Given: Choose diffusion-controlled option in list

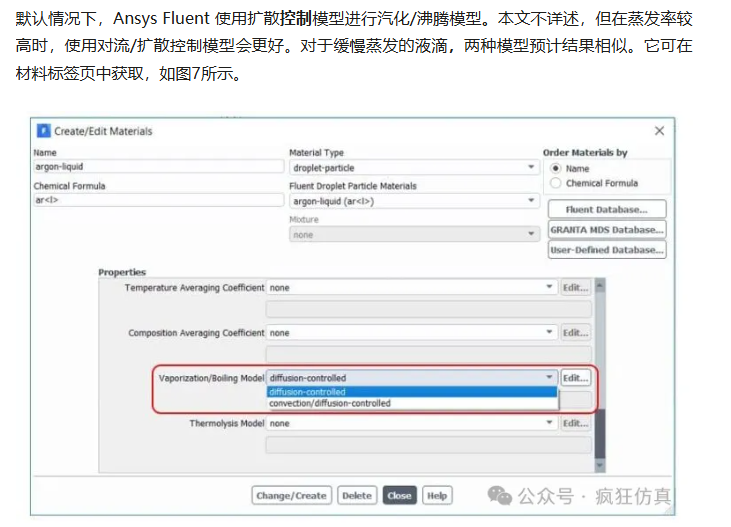Looking at the screenshot, I should pyautogui.click(x=412, y=392).
